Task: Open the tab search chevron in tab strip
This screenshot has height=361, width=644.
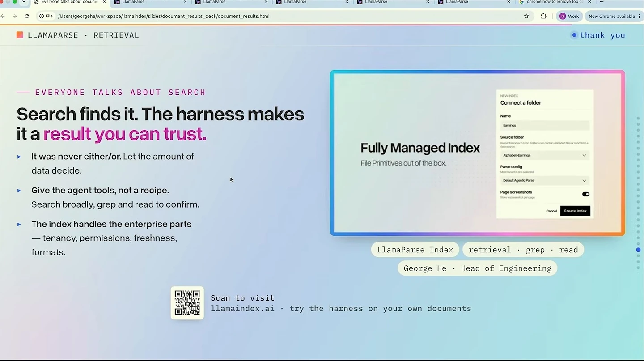Action: (24, 2)
